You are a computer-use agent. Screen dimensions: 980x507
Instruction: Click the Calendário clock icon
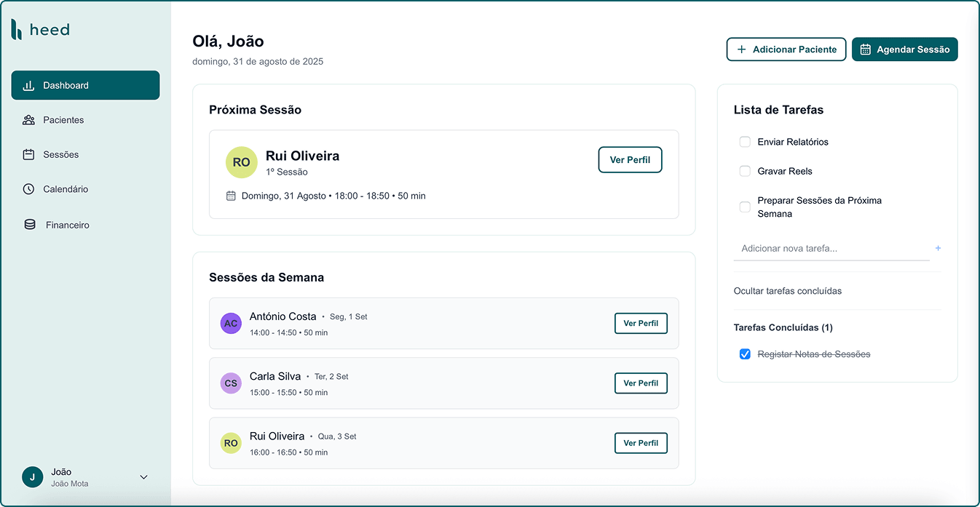tap(28, 189)
